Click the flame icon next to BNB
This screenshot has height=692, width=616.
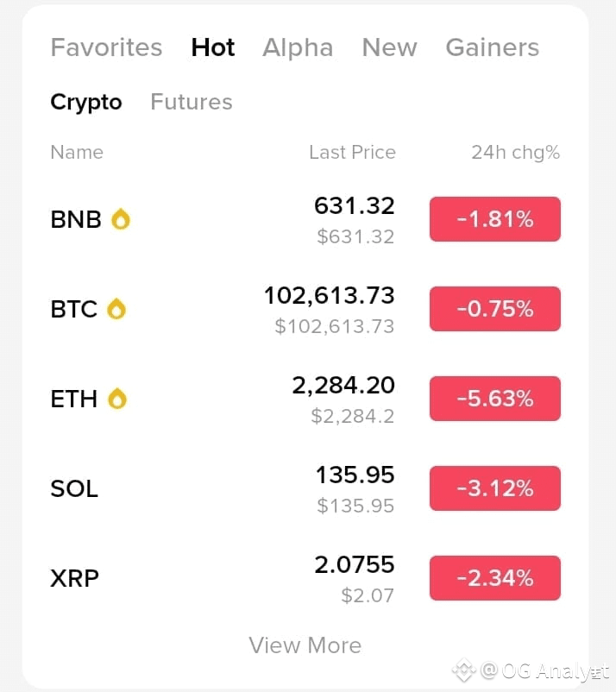click(x=119, y=219)
